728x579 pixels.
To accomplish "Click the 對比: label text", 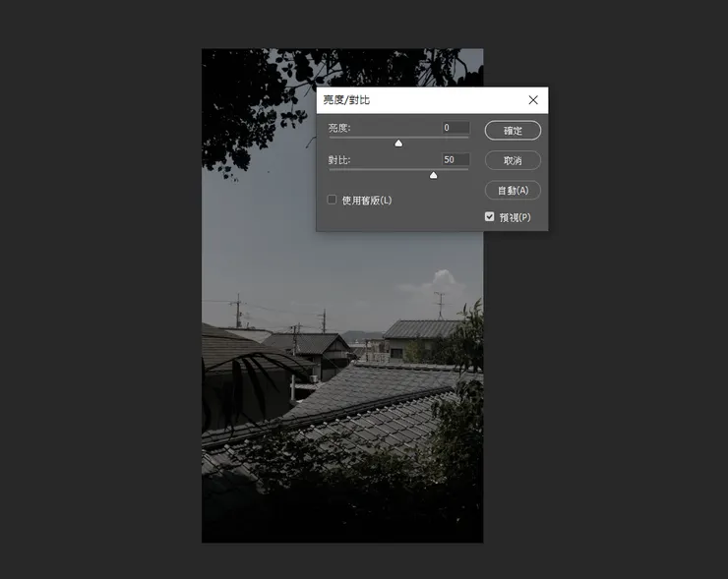I will click(339, 160).
